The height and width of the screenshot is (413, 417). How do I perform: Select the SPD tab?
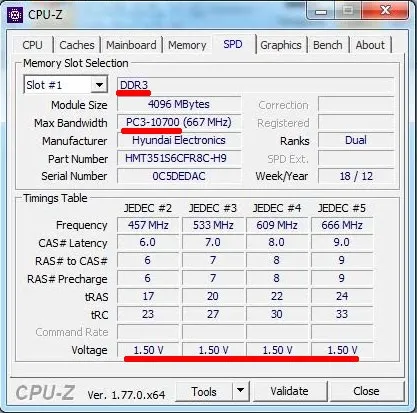click(x=233, y=44)
